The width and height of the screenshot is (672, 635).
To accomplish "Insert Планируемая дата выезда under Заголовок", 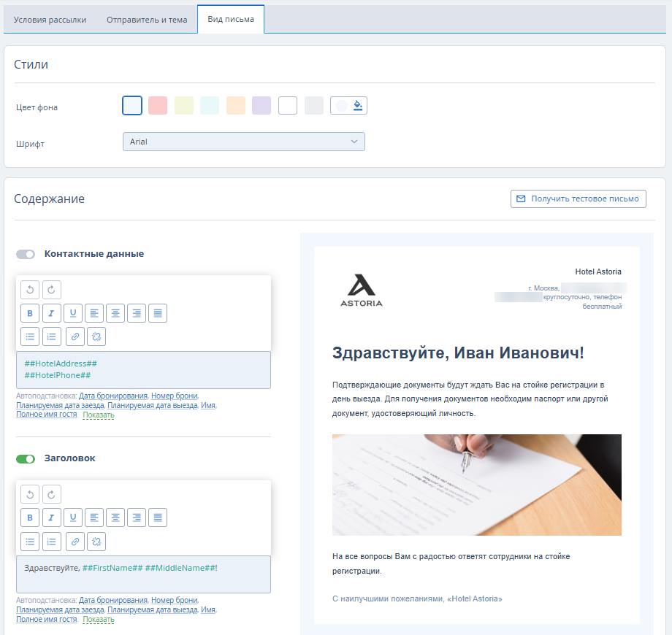I will pyautogui.click(x=153, y=609).
